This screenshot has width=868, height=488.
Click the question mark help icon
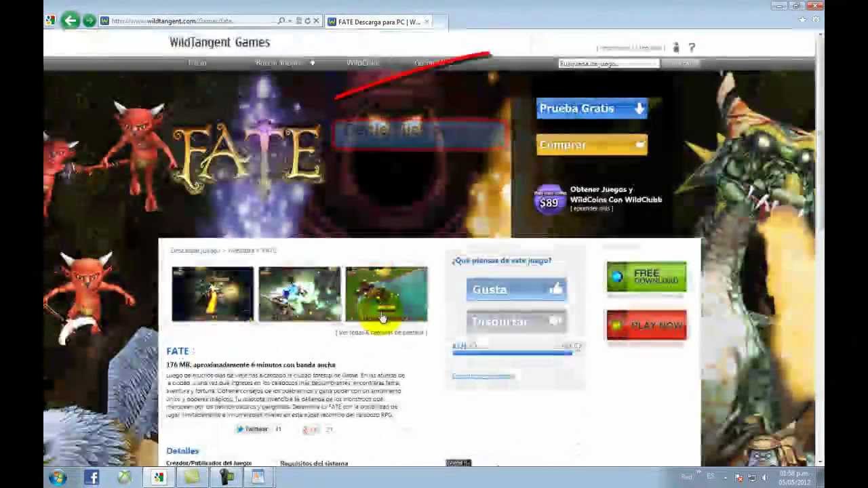tap(692, 47)
